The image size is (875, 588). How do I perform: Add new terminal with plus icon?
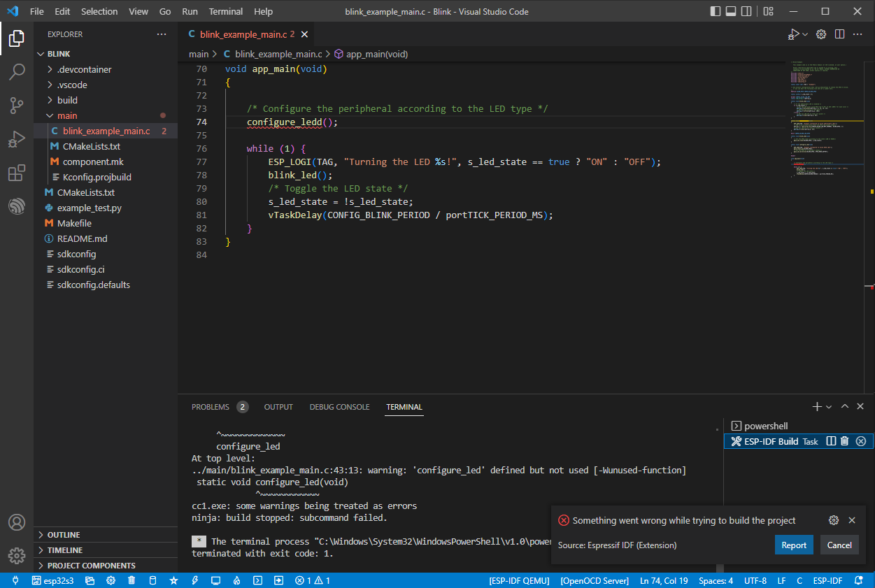click(x=816, y=407)
